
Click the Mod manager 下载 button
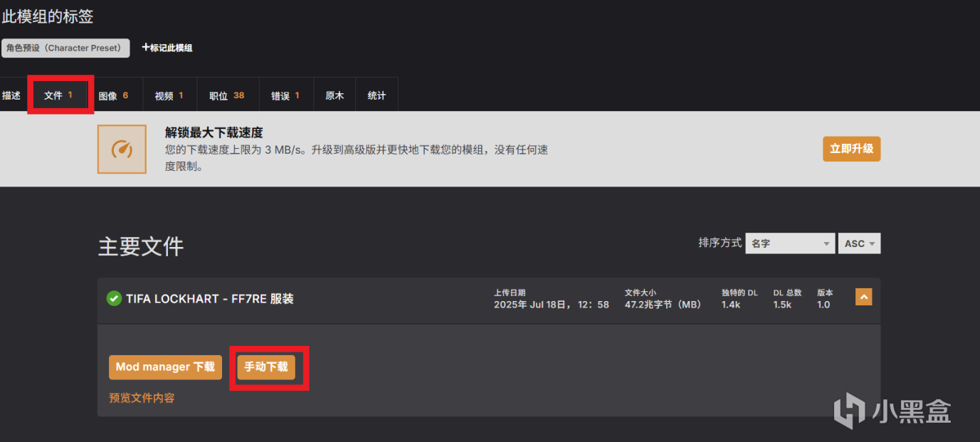(165, 367)
